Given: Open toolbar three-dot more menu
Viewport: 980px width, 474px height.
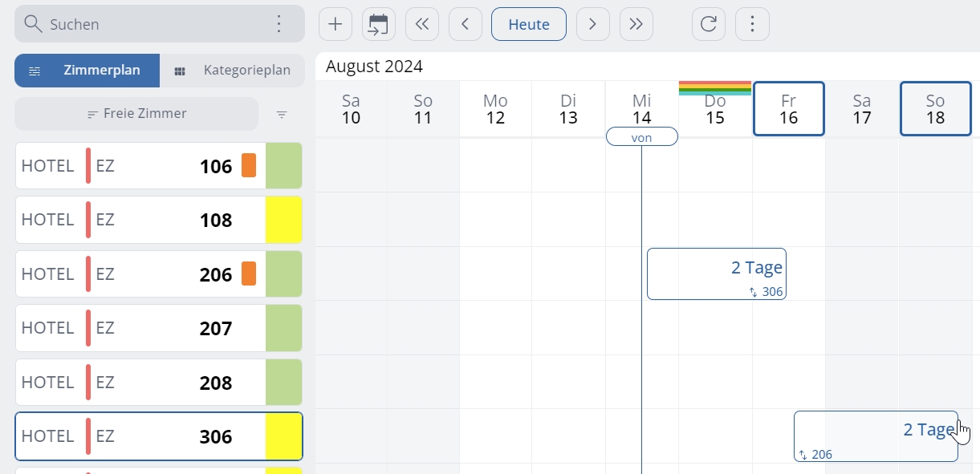Looking at the screenshot, I should [752, 24].
